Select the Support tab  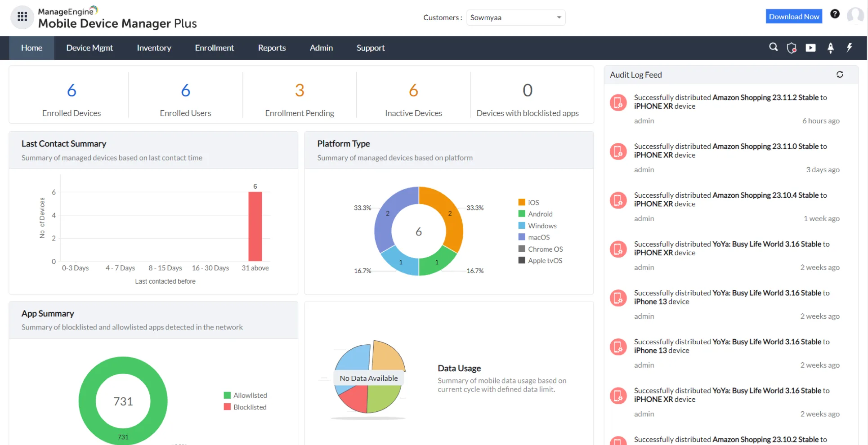tap(371, 48)
